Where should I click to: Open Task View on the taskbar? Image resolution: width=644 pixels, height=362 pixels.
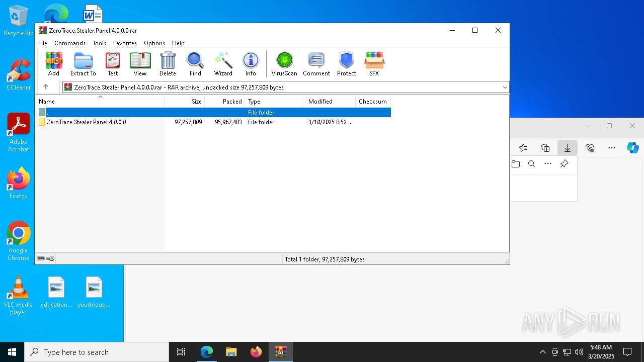(x=181, y=352)
